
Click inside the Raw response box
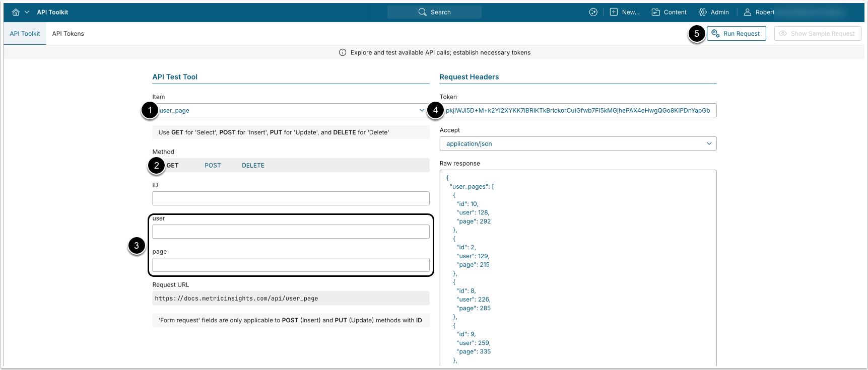tap(578, 268)
